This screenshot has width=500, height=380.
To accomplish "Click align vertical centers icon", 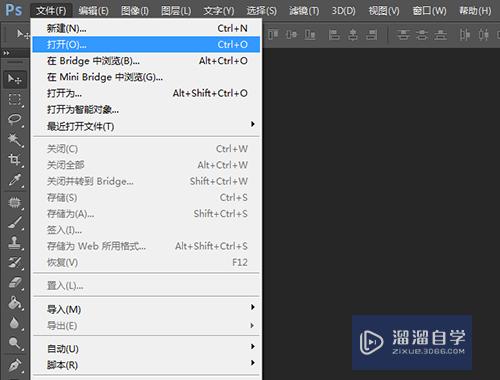I will coord(291,34).
